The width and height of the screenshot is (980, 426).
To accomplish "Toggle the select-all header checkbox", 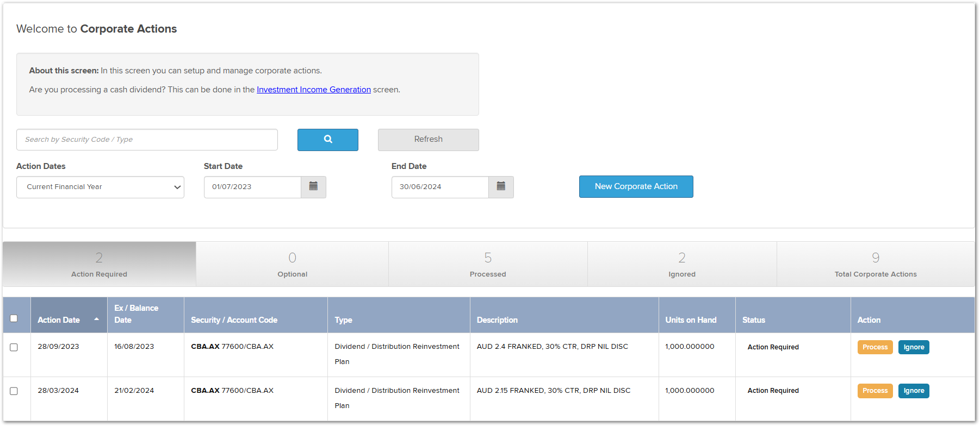I will (x=14, y=318).
